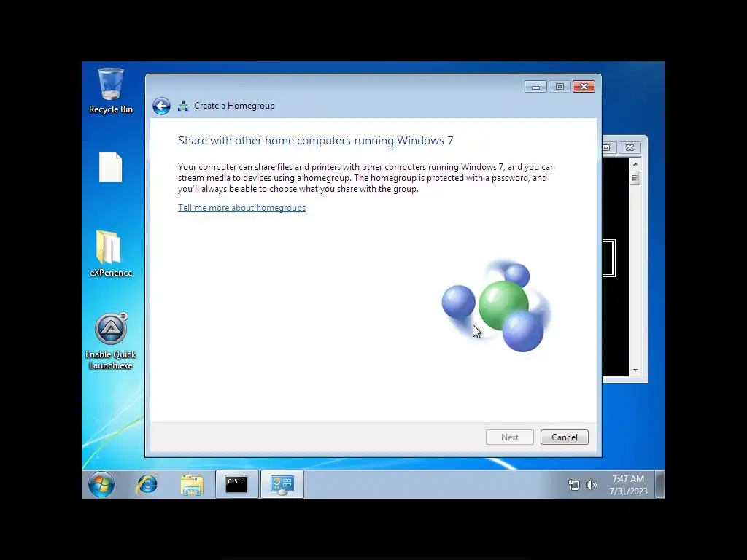Click the homegroup spheres illustration
The height and width of the screenshot is (560, 747).
[496, 306]
